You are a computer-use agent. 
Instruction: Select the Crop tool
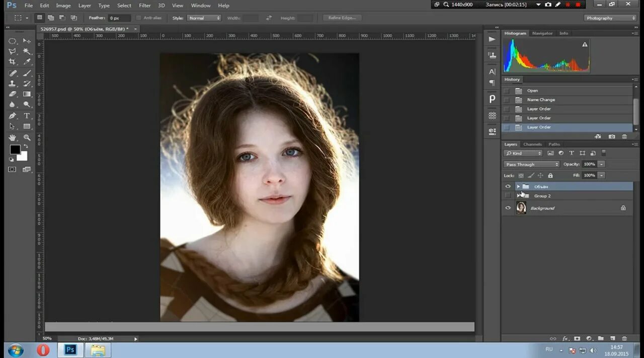click(x=13, y=62)
